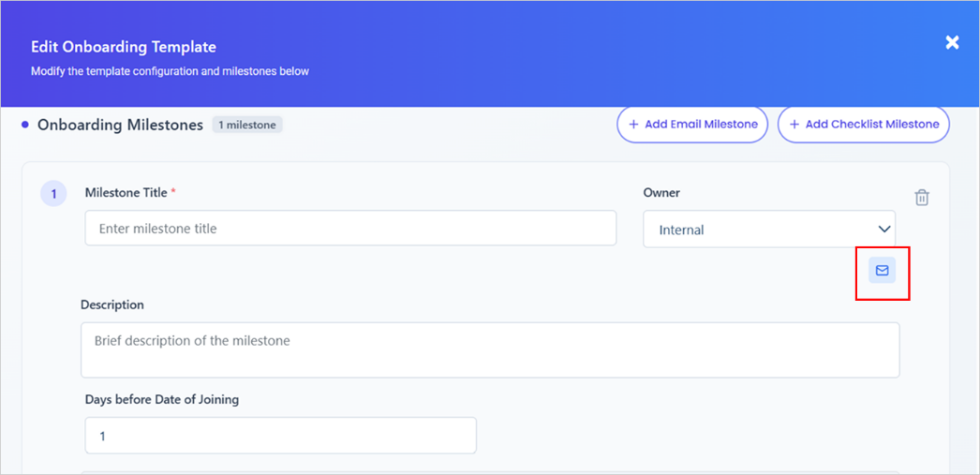Click the 1 milestone count badge
This screenshot has height=475, width=980.
coord(247,125)
